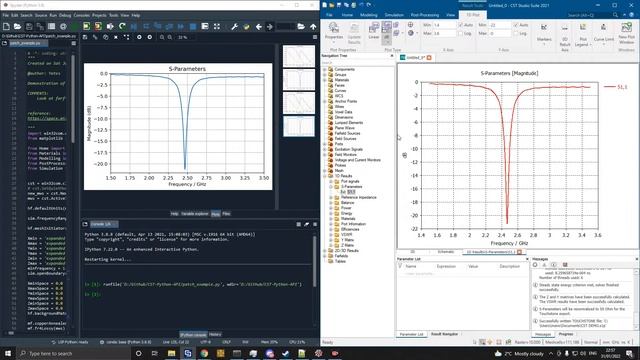
Task: Toggle X Axis Auto checkbox
Action: click(461, 25)
